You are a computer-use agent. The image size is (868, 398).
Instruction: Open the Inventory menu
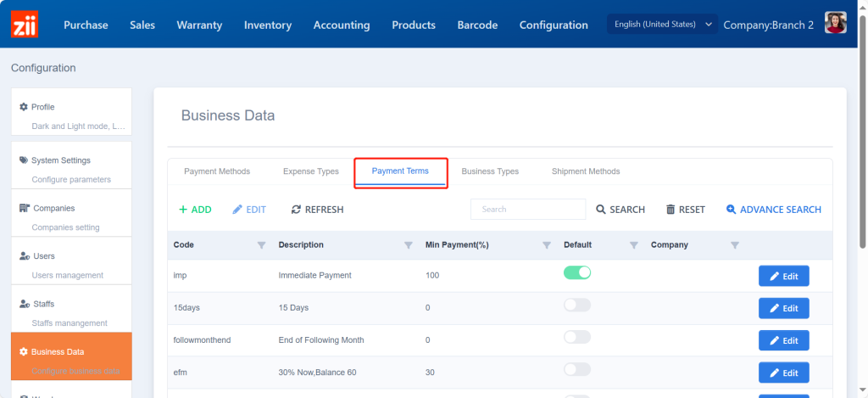(x=268, y=25)
